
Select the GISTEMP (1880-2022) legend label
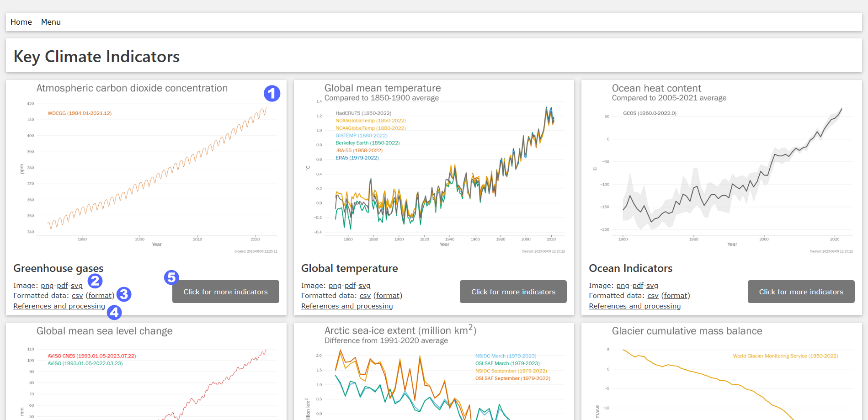pos(361,136)
